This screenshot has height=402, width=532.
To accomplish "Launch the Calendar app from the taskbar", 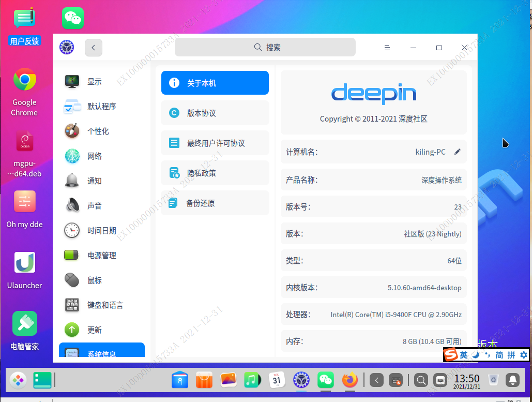I will click(277, 380).
